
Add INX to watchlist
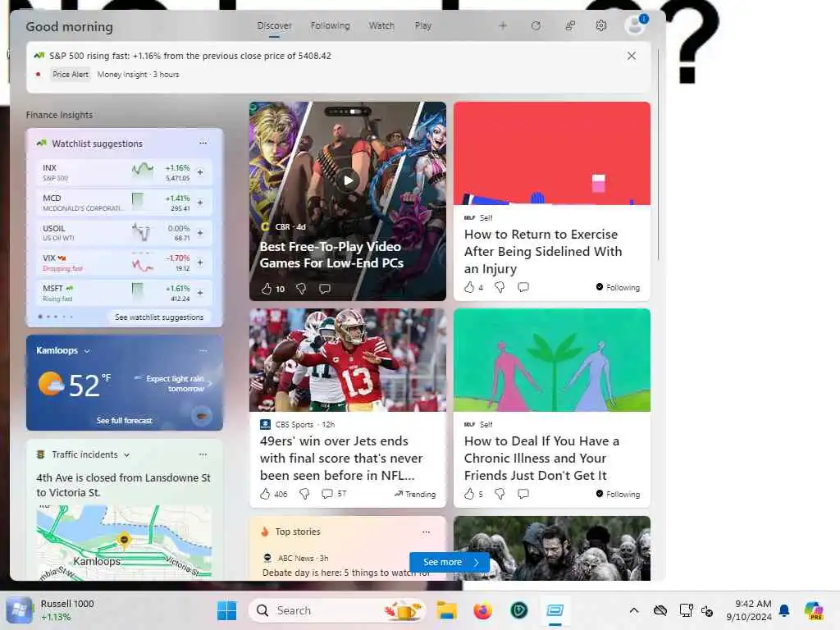[200, 172]
